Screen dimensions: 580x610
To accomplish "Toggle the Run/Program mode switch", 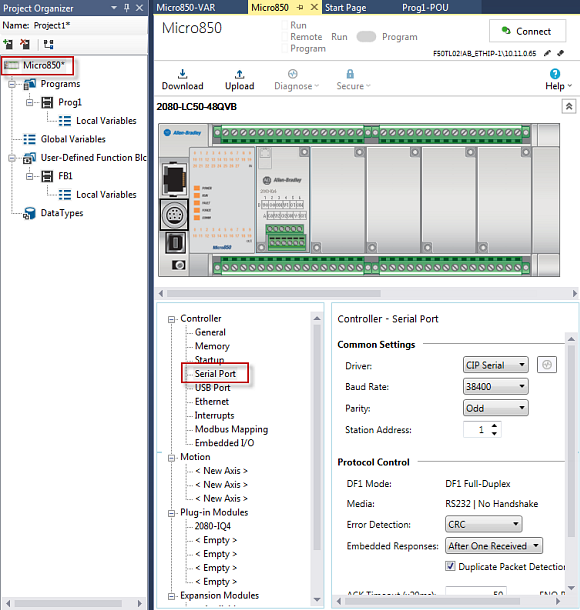I will 366,37.
